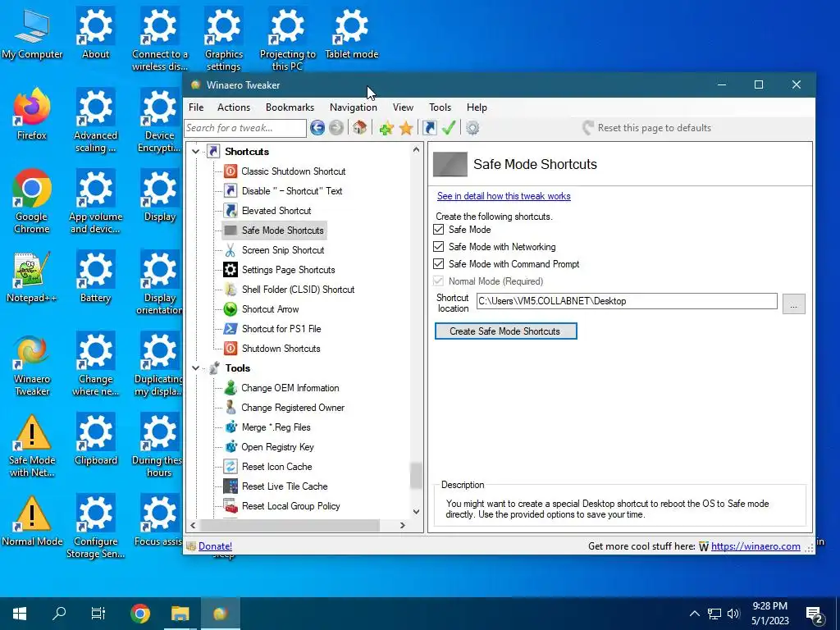The width and height of the screenshot is (840, 630).
Task: Select Screen Snip Shortcut item
Action: [x=282, y=250]
